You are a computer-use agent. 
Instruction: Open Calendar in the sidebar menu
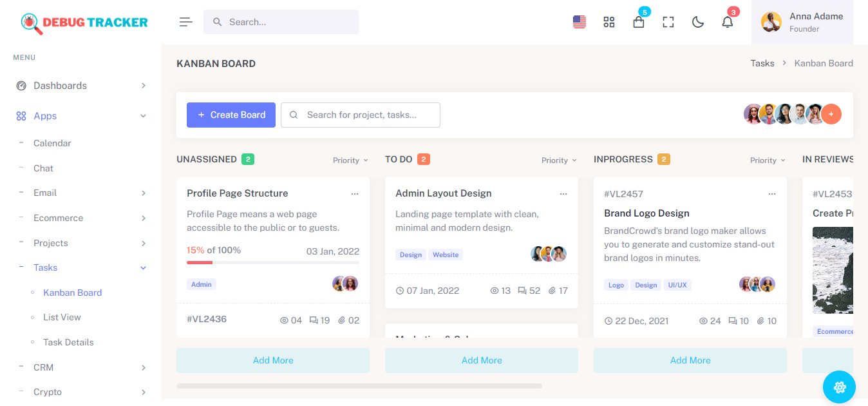tap(52, 143)
